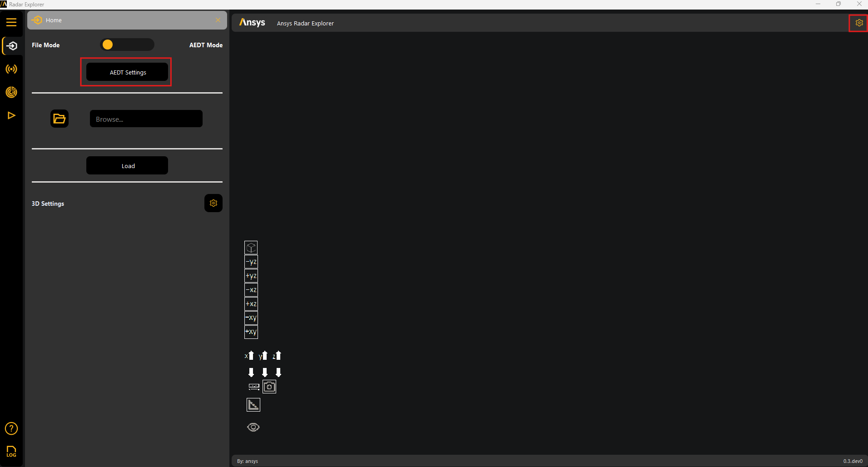Select the signal broadcast icon in the sidebar
Viewport: 868px width, 467px height.
[11, 69]
